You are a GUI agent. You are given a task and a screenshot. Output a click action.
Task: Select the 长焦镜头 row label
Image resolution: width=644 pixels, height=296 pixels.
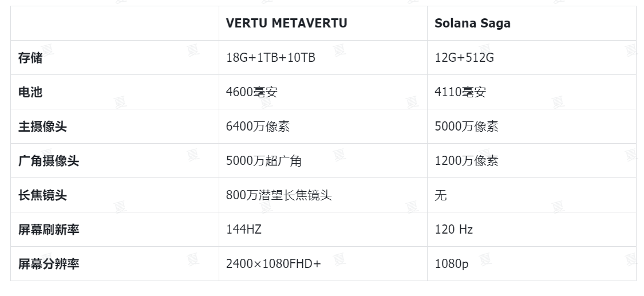[42, 195]
